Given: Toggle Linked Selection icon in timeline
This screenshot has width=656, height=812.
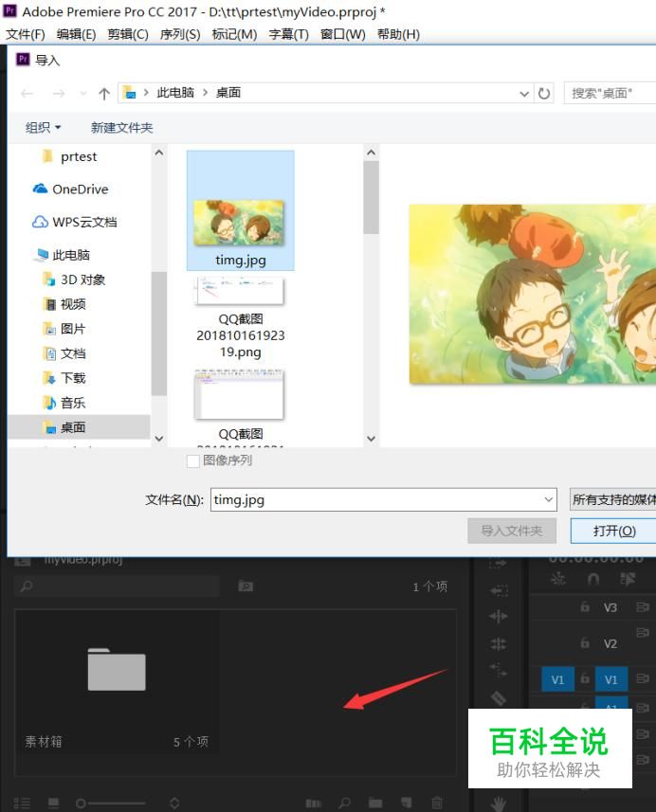Looking at the screenshot, I should 628,579.
